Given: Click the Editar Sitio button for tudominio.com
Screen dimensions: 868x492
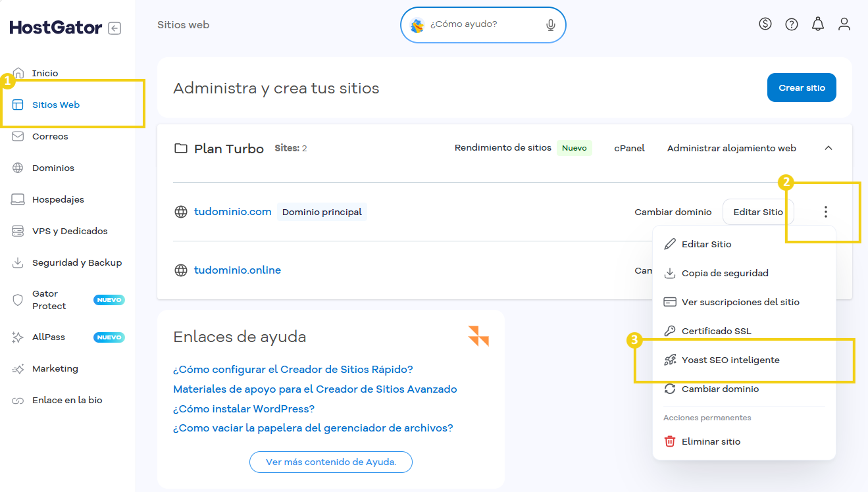Looking at the screenshot, I should click(x=758, y=212).
